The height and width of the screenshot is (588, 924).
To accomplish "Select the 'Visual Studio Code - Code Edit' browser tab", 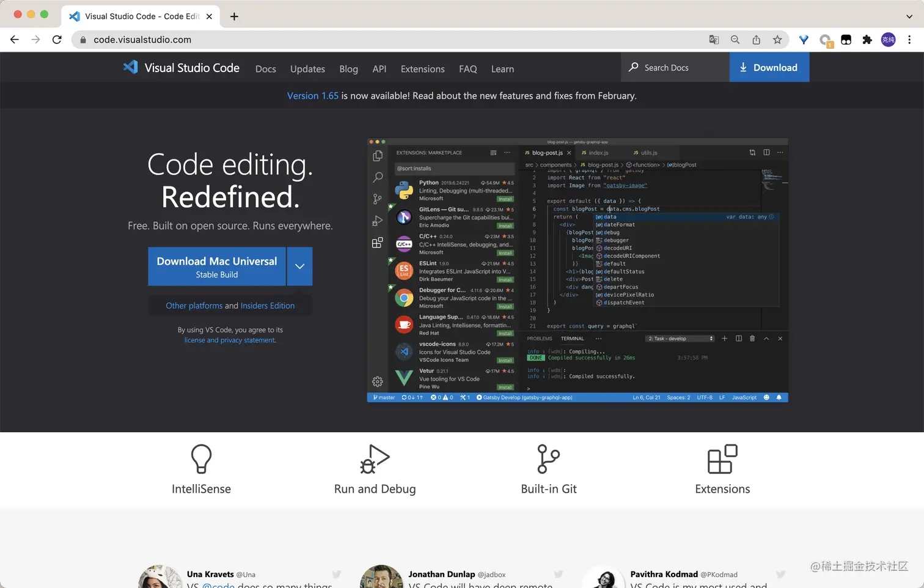I will (x=141, y=17).
